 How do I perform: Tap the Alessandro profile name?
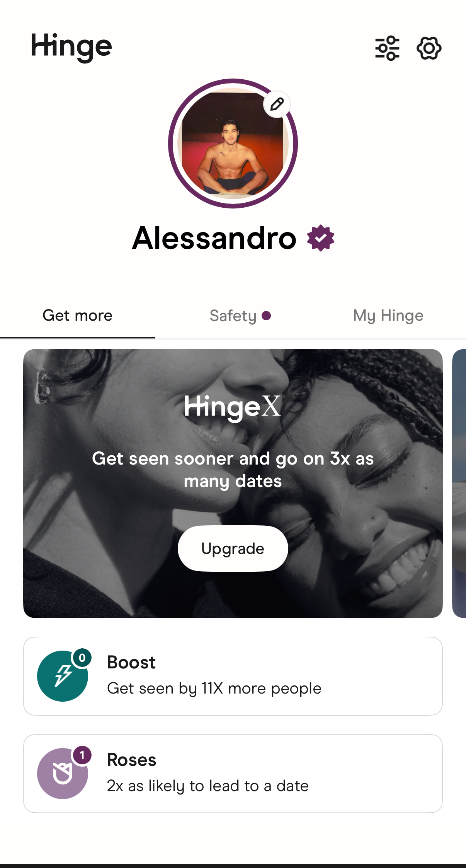pyautogui.click(x=214, y=238)
